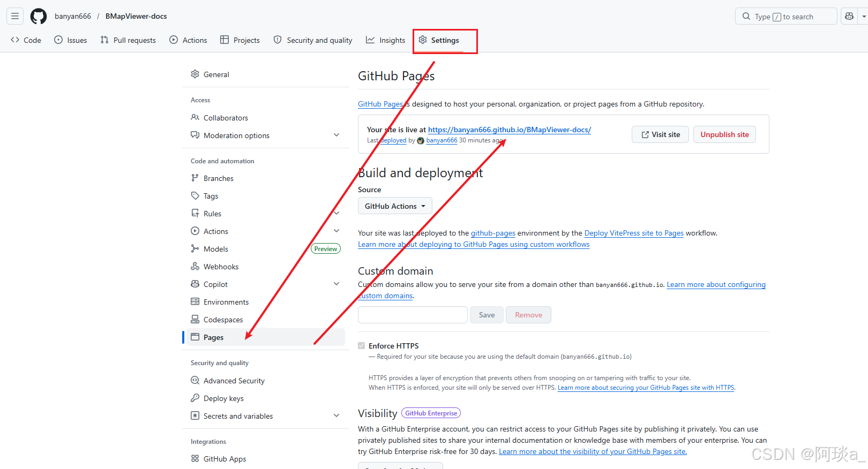The width and height of the screenshot is (868, 469).
Task: Click the gear icon beside General
Action: [x=195, y=74]
